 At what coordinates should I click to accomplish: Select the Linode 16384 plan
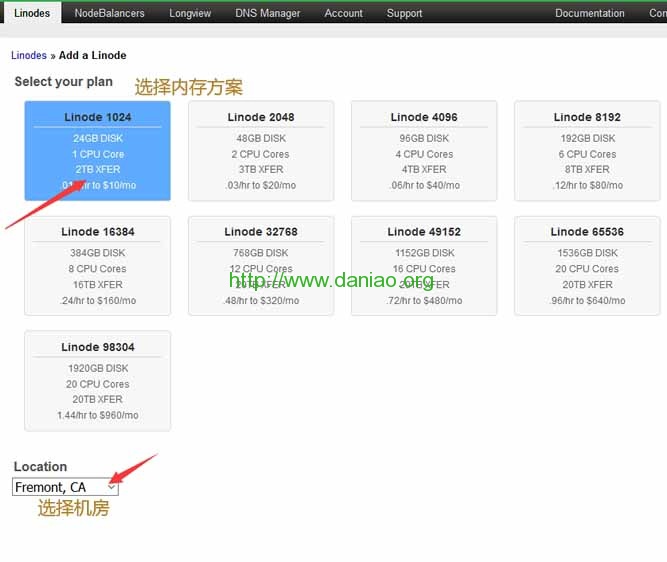(x=97, y=266)
